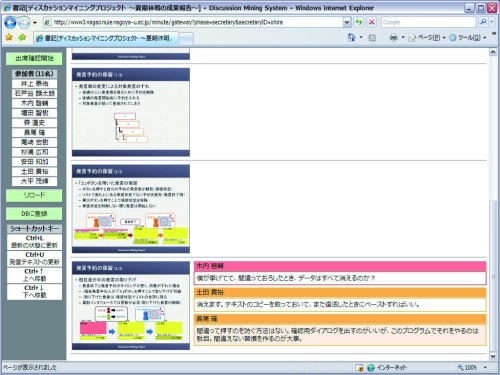500x375 pixels.
Task: Click the 100% zoom level button
Action: click(x=467, y=368)
